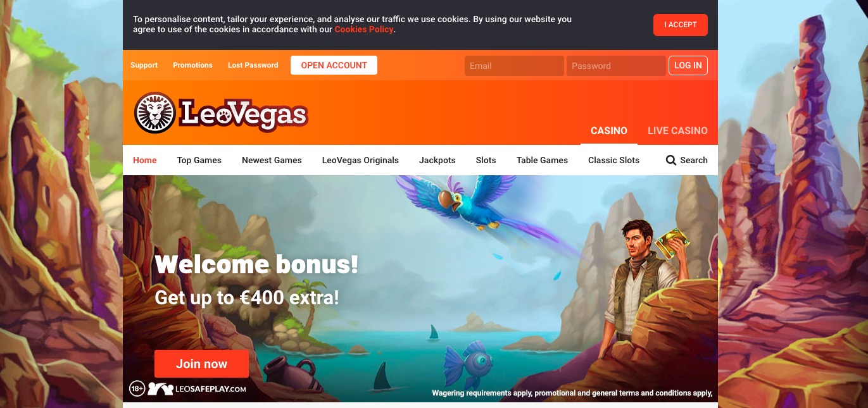This screenshot has width=868, height=408.
Task: Click the OPEN ACCOUNT button
Action: 334,65
